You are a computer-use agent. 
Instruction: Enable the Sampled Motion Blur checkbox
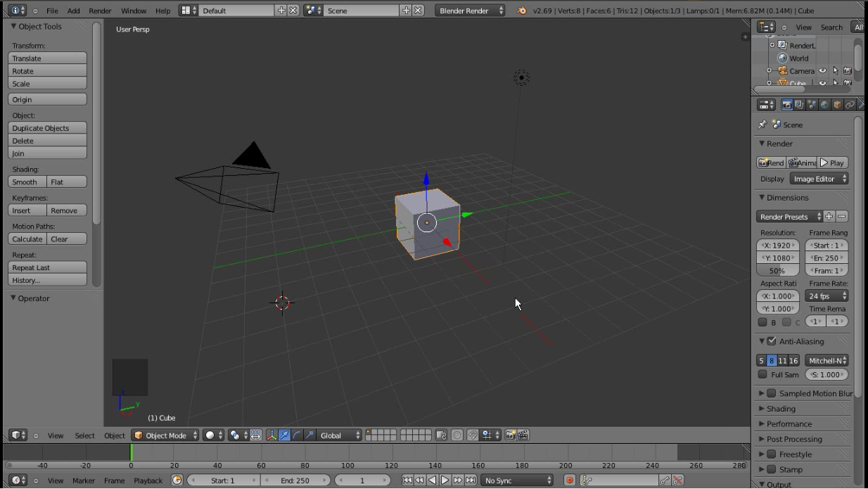[772, 393]
